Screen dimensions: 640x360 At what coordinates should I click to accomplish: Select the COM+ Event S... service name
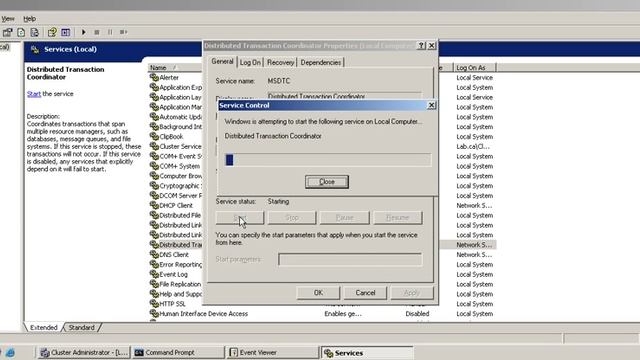pos(180,156)
